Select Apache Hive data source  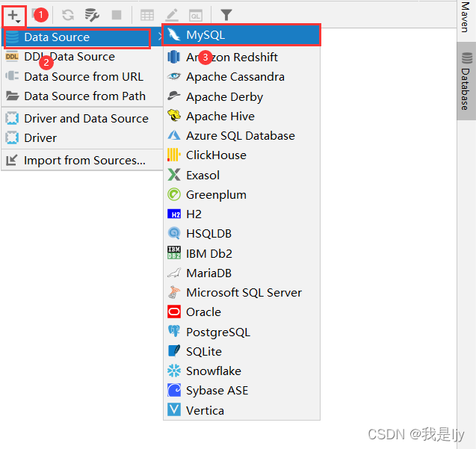point(241,117)
